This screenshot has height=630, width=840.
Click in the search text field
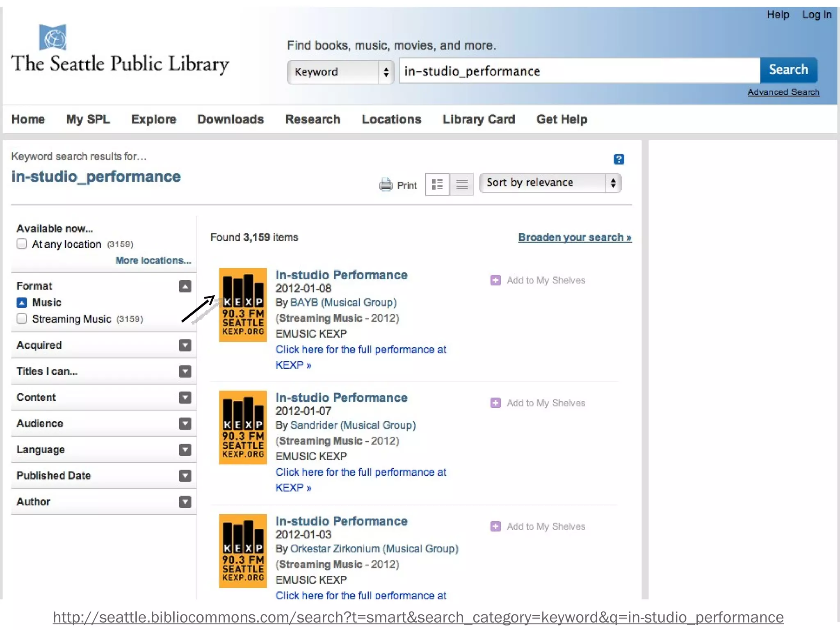pos(580,71)
